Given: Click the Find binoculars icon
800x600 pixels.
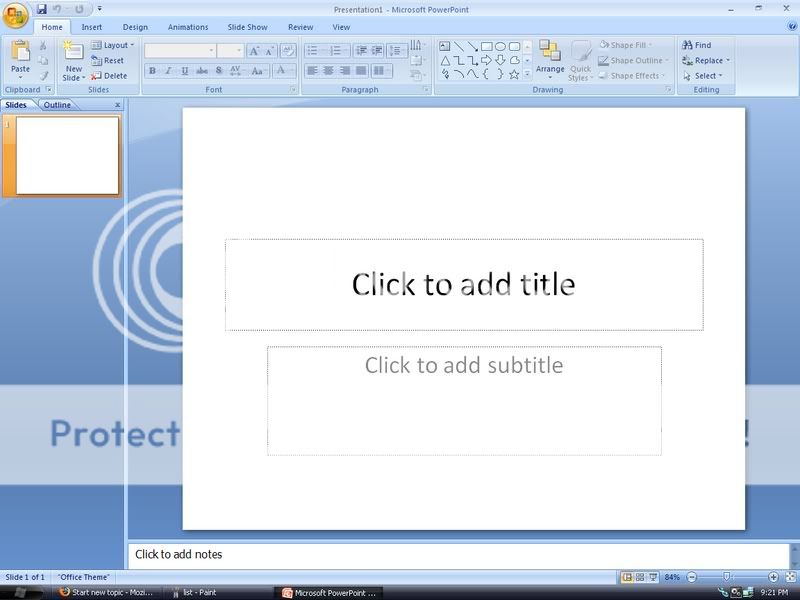Looking at the screenshot, I should (688, 45).
